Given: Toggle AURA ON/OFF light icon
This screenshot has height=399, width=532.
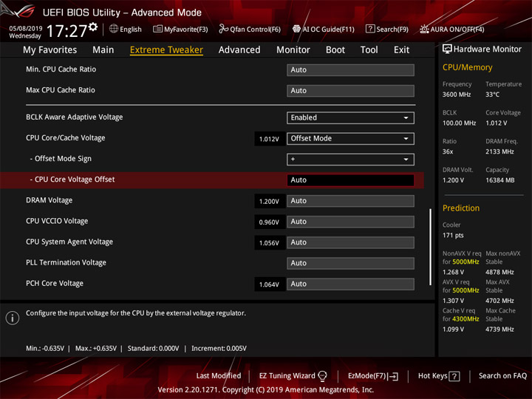Looking at the screenshot, I should (x=424, y=29).
